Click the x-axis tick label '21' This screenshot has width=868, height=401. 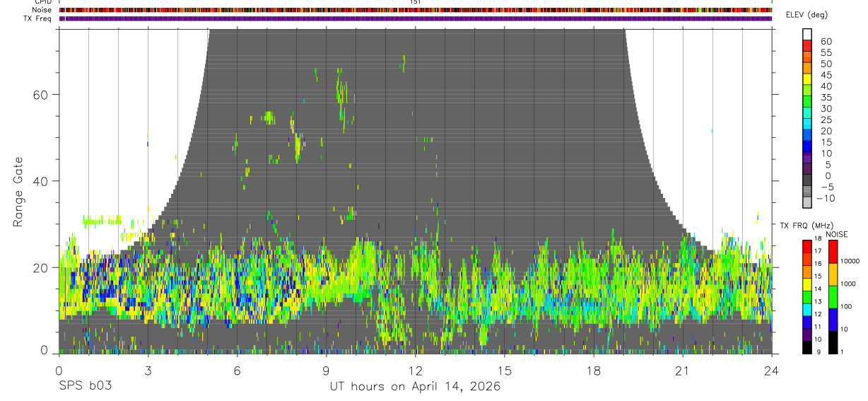[x=683, y=371]
